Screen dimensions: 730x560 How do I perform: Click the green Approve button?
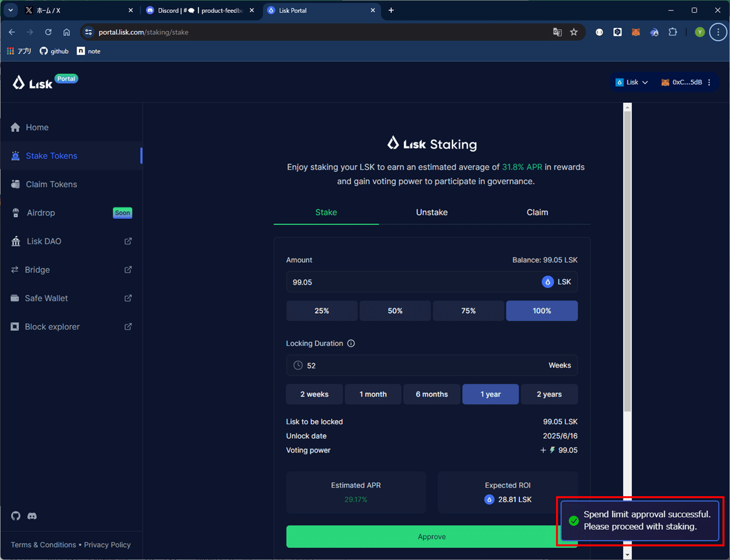(432, 537)
